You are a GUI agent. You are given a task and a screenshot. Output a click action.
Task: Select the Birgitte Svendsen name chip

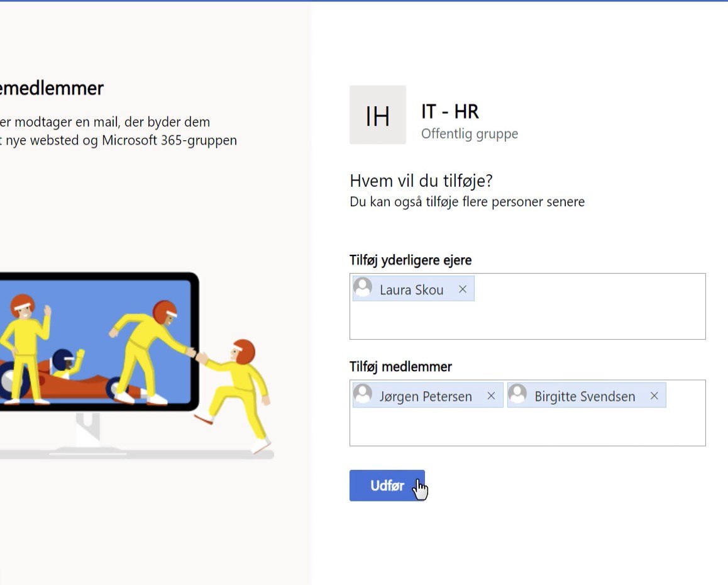pyautogui.click(x=587, y=395)
